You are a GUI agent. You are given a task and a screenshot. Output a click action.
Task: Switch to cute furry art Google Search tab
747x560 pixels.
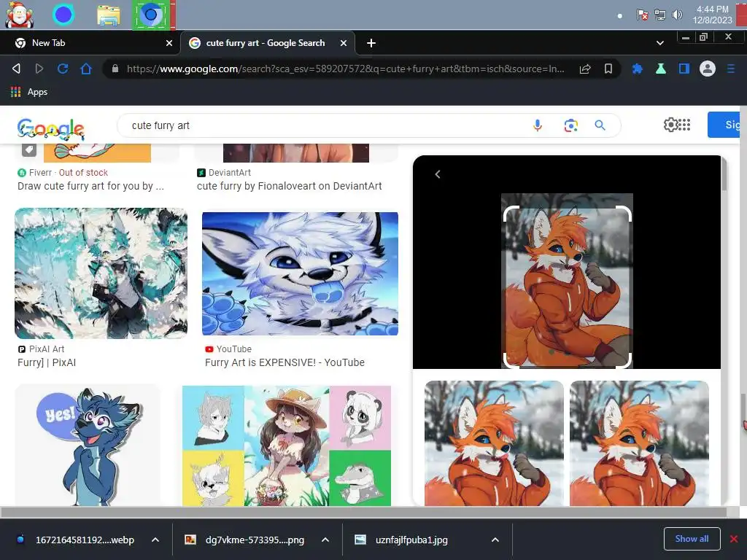pos(267,43)
